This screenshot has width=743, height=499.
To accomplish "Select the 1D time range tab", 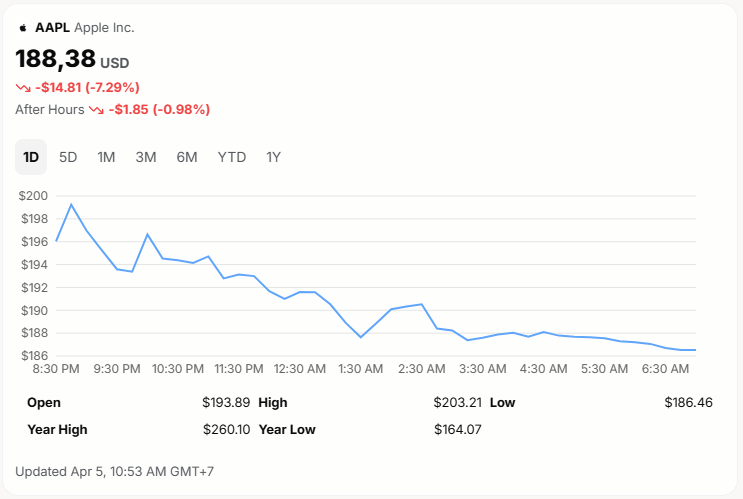I will [31, 157].
